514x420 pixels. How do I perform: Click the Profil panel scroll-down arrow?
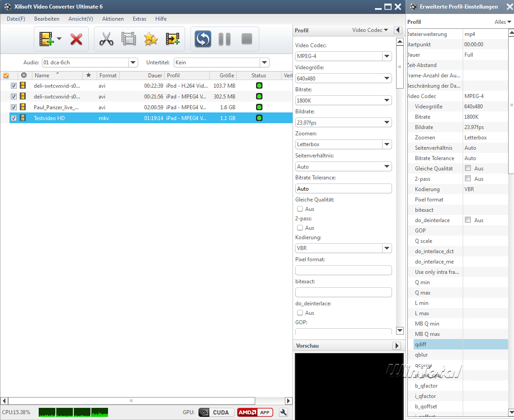[x=400, y=330]
